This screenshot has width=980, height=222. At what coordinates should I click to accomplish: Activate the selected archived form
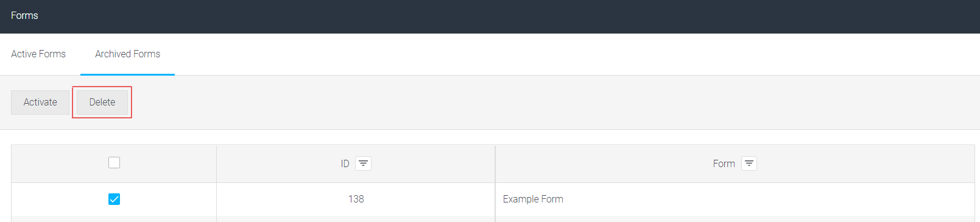(40, 102)
